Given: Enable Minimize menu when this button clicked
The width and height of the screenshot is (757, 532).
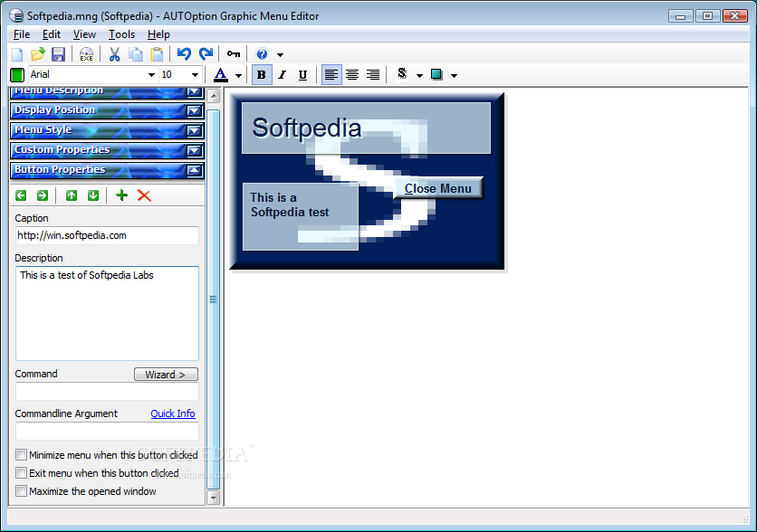Looking at the screenshot, I should (21, 455).
